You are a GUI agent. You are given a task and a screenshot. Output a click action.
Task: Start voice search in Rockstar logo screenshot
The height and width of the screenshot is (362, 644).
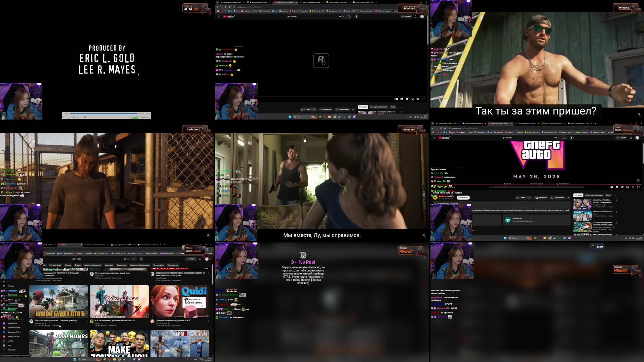pyautogui.click(x=356, y=17)
